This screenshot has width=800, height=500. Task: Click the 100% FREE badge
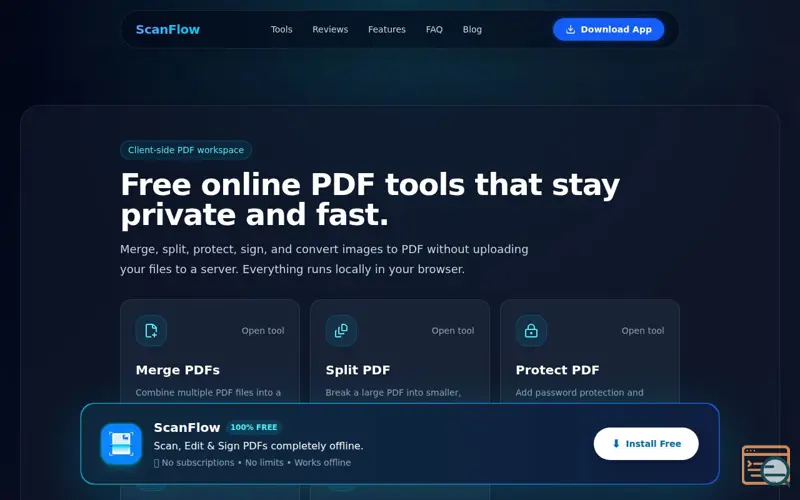pyautogui.click(x=254, y=427)
